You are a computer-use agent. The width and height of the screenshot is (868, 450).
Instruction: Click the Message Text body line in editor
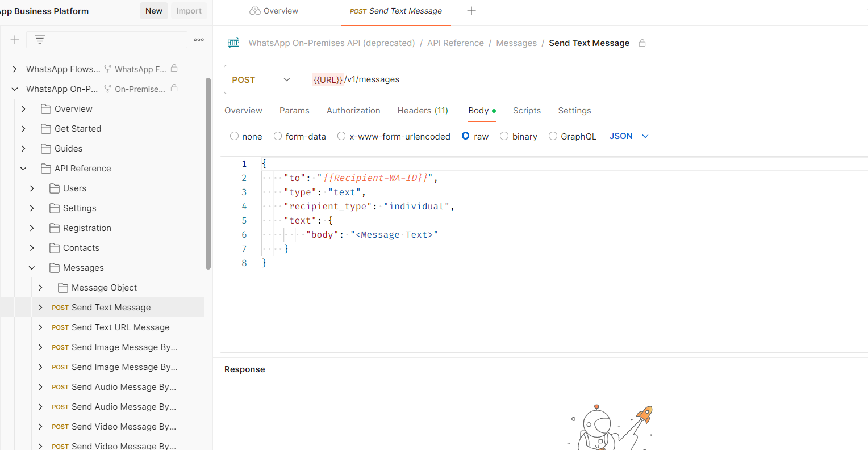pos(372,235)
